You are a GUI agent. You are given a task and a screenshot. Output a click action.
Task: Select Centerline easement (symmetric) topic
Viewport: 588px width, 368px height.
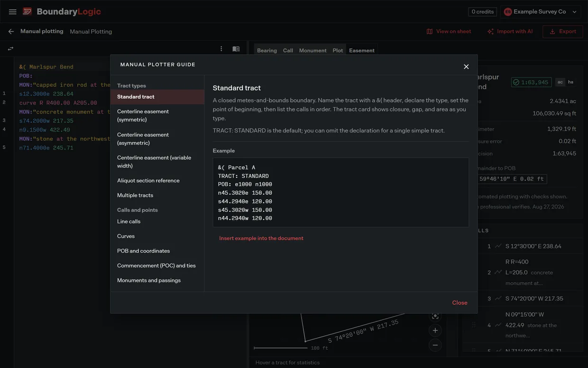(157, 115)
